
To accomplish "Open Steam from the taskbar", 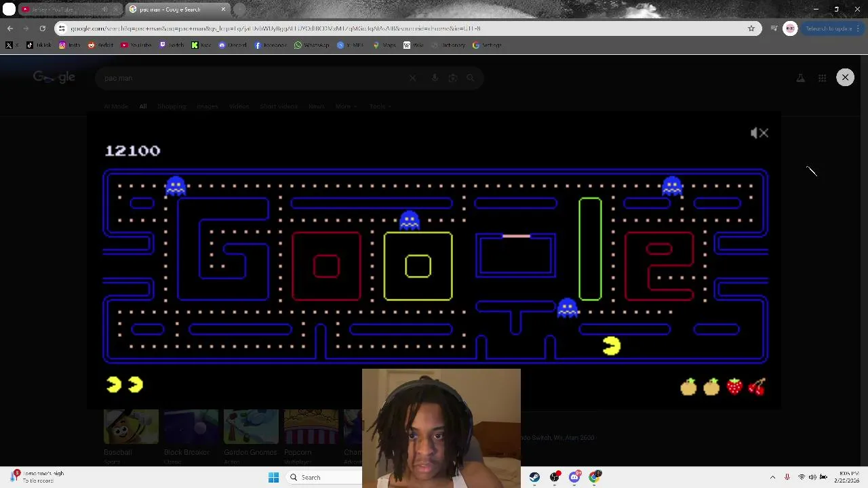I will point(535,477).
